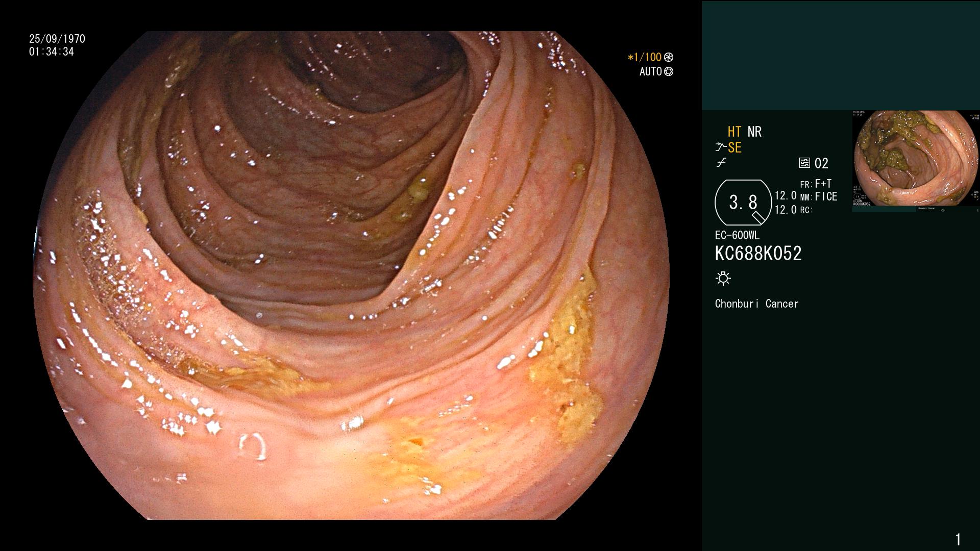Select the NR noise reduction label

(x=754, y=132)
